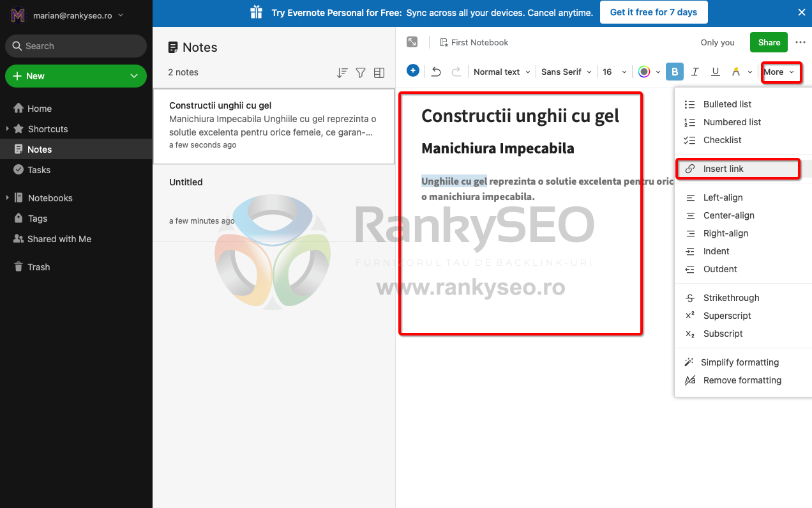Screen dimensions: 812x508
Task: Click the note title Constructii unghii cu gel
Action: point(520,116)
